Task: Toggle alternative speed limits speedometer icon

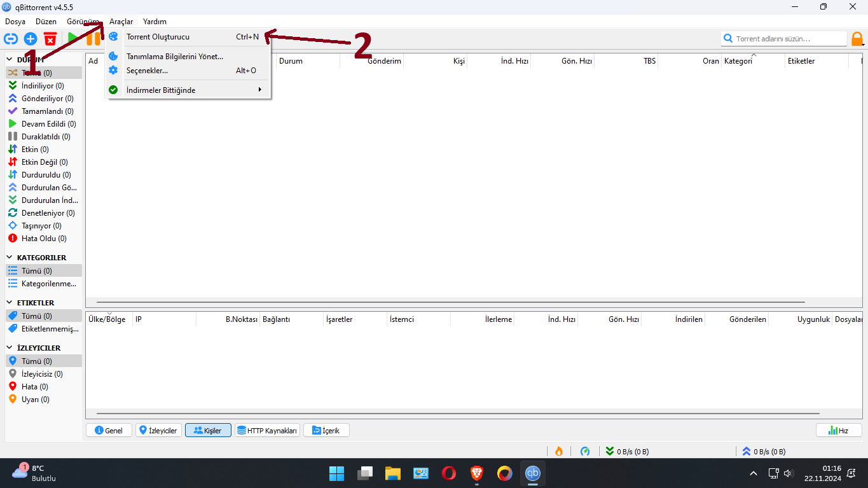Action: pos(585,451)
